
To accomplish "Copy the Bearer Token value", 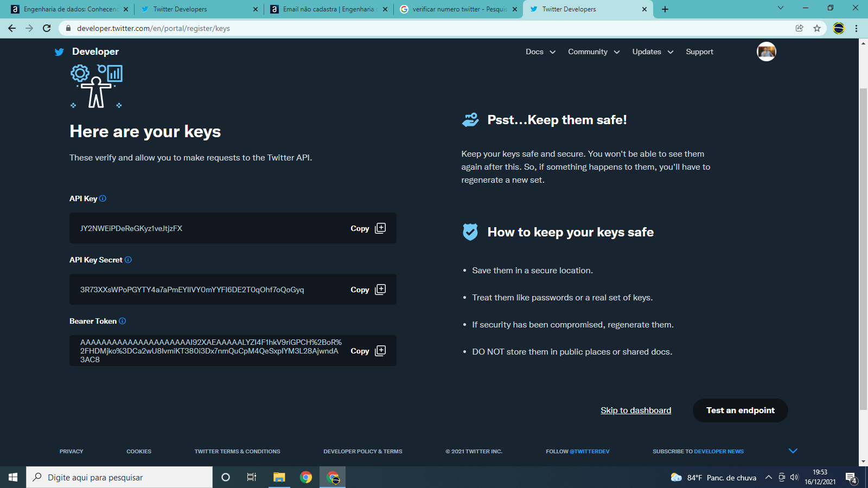I will [x=368, y=351].
